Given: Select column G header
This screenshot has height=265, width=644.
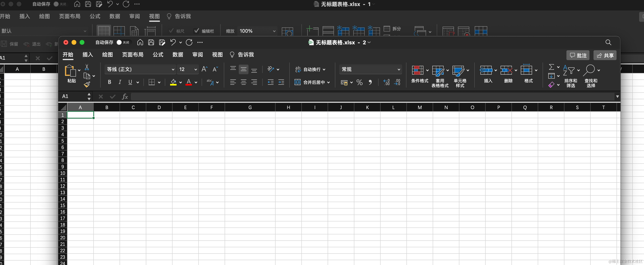Looking at the screenshot, I should (x=250, y=107).
